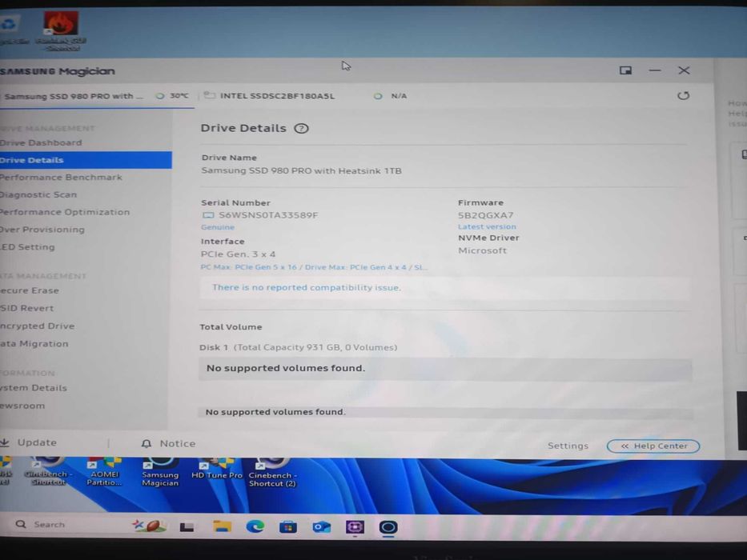747x560 pixels.
Task: Select Drive Details menu item
Action: (x=86, y=160)
